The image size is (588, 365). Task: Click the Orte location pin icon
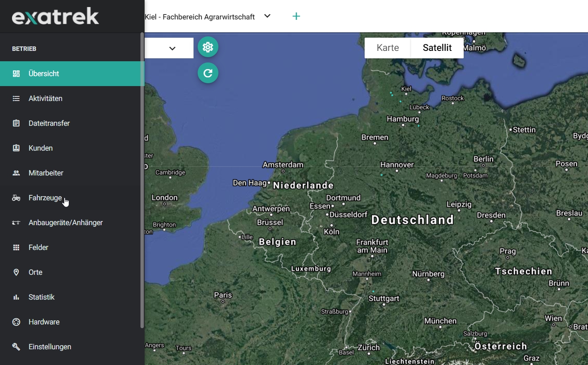coord(16,272)
